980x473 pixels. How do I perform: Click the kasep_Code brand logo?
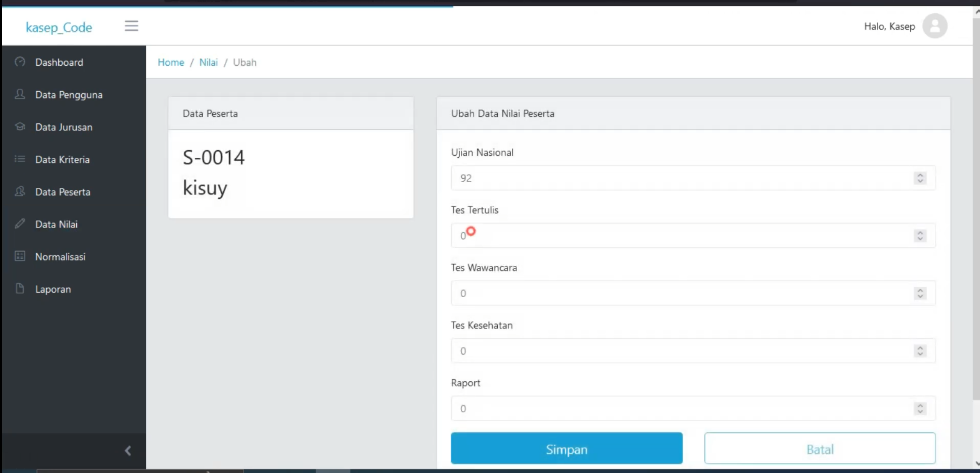[59, 27]
